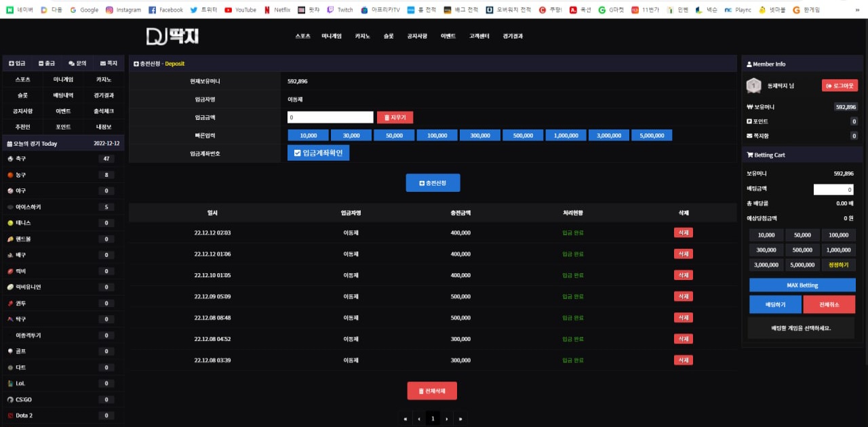This screenshot has width=868, height=427.
Task: Select 농구 basketball in today's games
Action: click(x=63, y=175)
